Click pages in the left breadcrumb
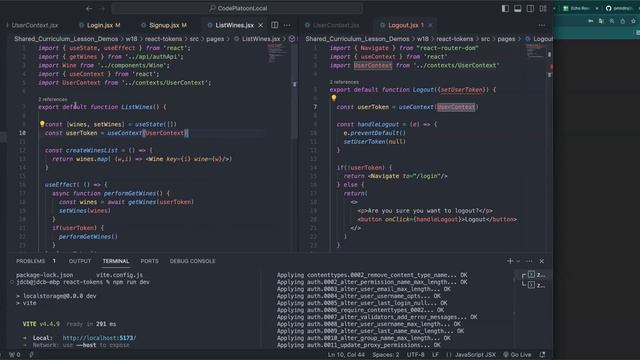Screen dimensions: 640x360 point(215,39)
